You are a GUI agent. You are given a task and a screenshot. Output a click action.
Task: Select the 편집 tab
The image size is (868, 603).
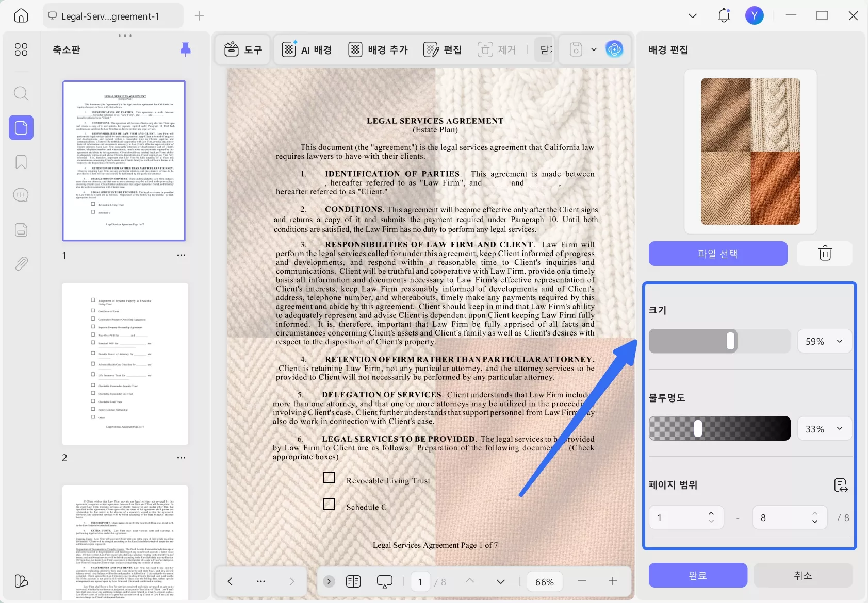point(443,49)
